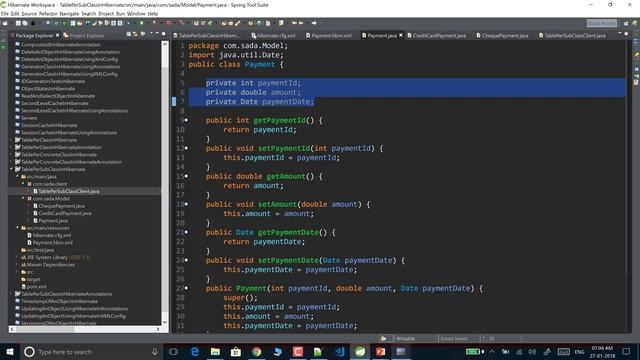This screenshot has width=640, height=360.
Task: Expand the TablePerClassInHibernate project
Action: point(11,140)
